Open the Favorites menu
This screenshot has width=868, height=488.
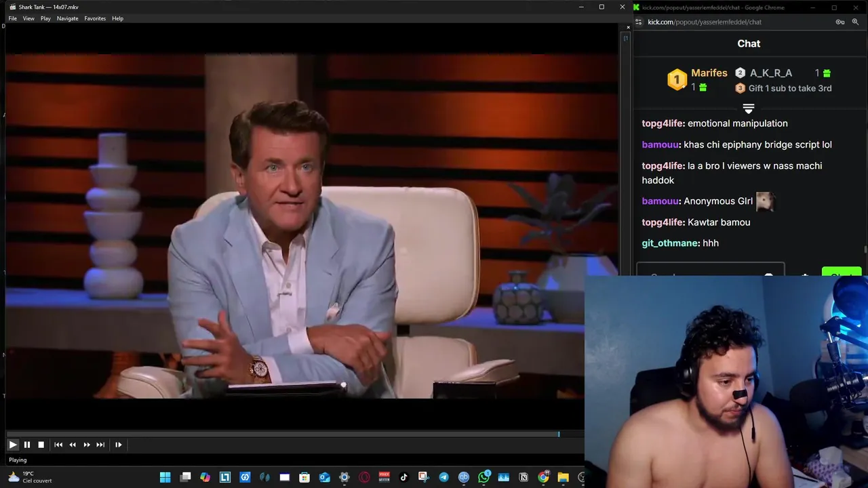(x=95, y=18)
